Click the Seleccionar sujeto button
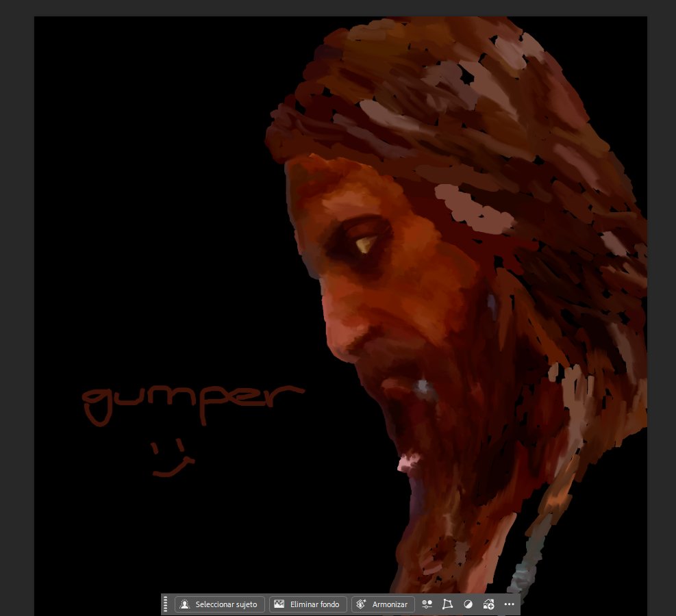 click(x=219, y=604)
